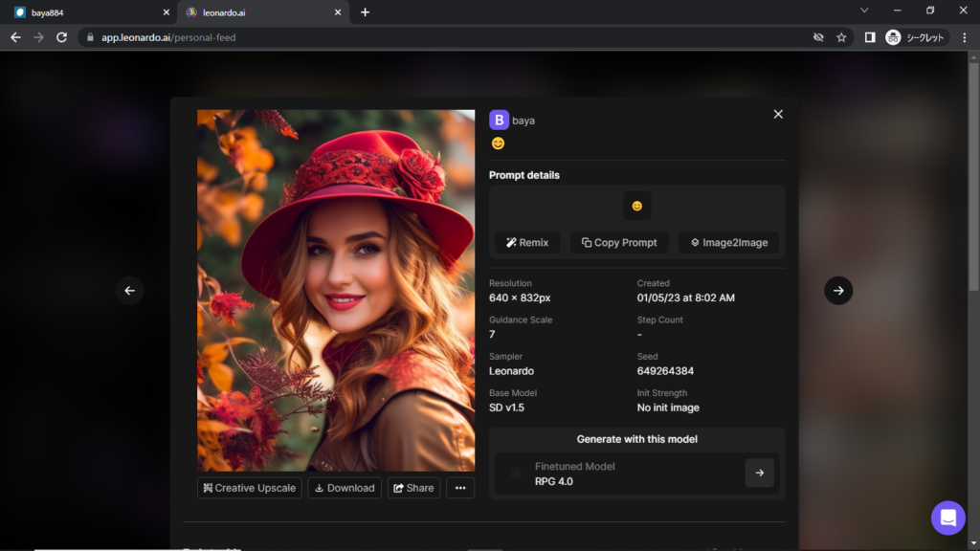
Task: Close the image details dialog
Action: tap(778, 114)
